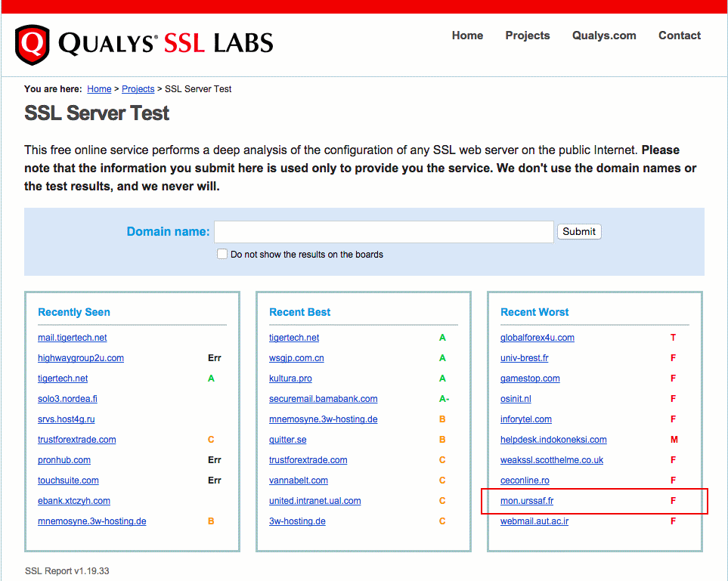The width and height of the screenshot is (728, 581).
Task: Open kultura.pro in Recent Best
Action: [x=290, y=379]
